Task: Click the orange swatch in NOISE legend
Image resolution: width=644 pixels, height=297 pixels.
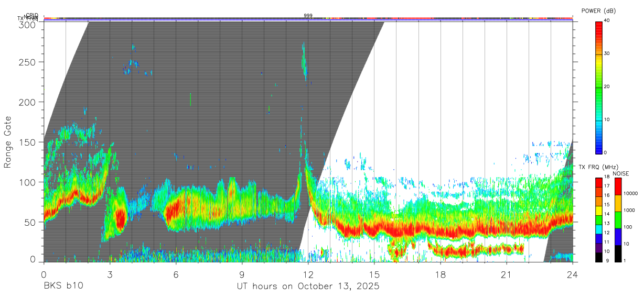Action: pyautogui.click(x=617, y=203)
